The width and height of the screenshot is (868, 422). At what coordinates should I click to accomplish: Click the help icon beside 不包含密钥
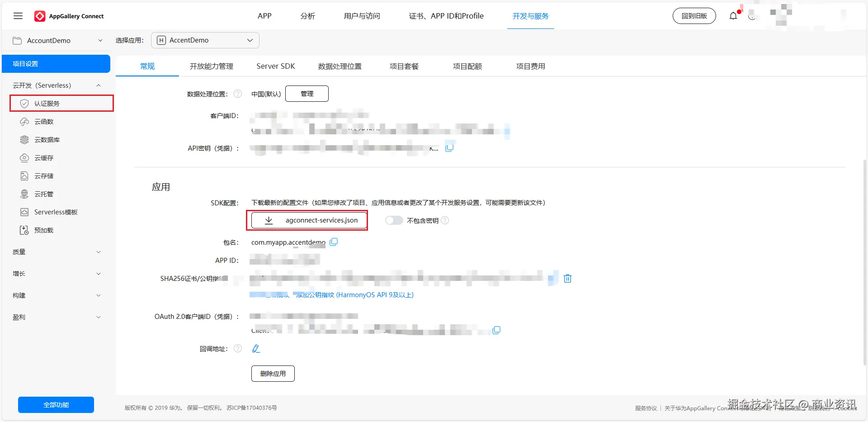(445, 220)
